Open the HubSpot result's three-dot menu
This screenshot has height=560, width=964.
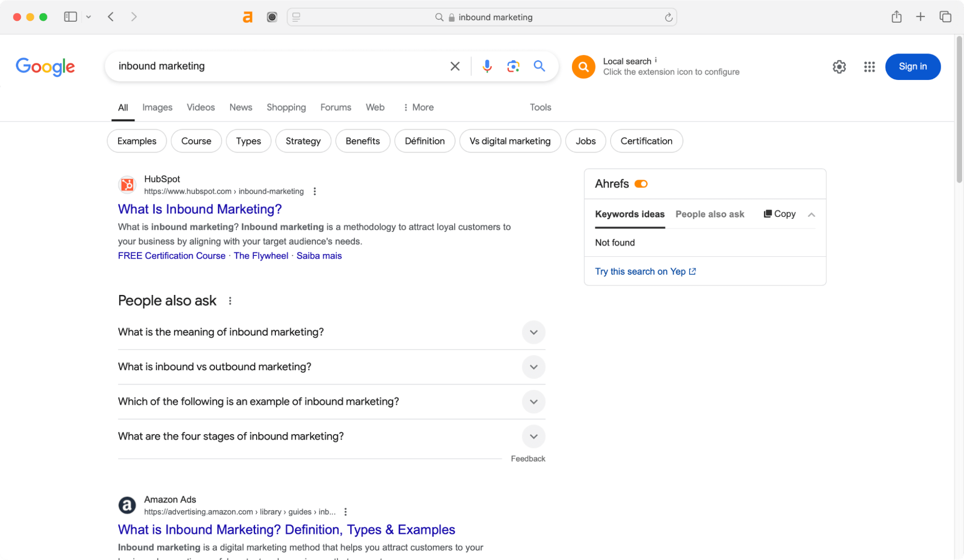coord(314,191)
